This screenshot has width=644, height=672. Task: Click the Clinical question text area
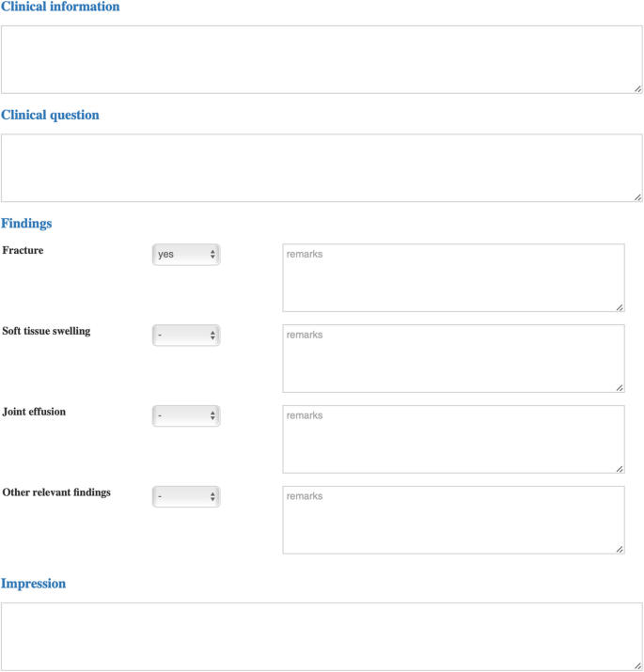(x=322, y=167)
